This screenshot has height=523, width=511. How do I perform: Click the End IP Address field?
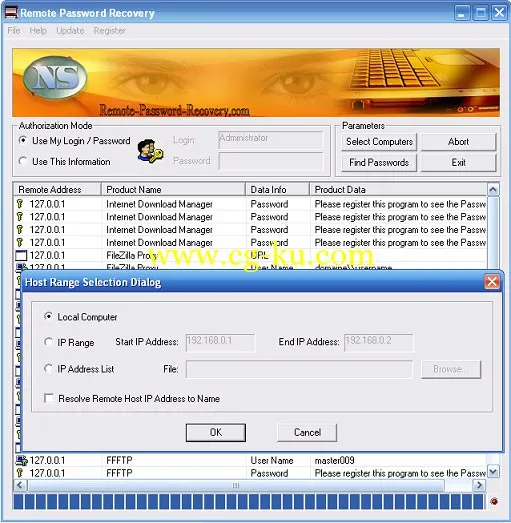(379, 343)
